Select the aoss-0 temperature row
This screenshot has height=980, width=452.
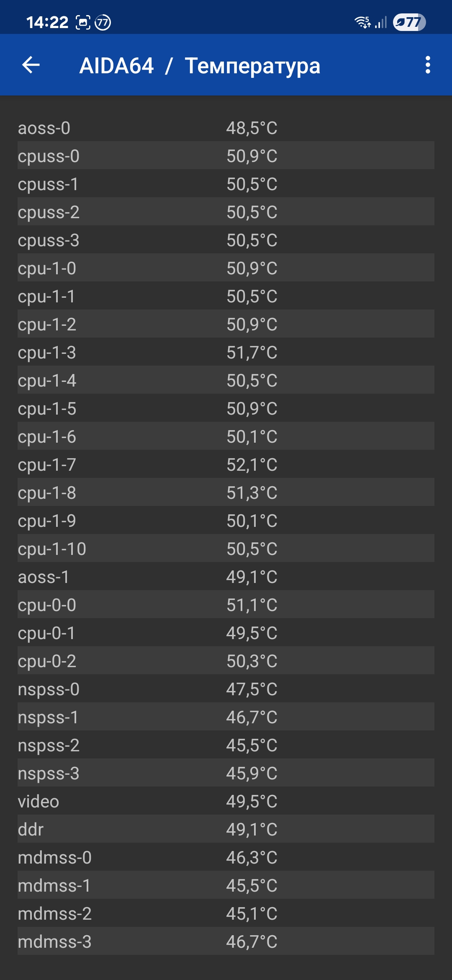226,128
